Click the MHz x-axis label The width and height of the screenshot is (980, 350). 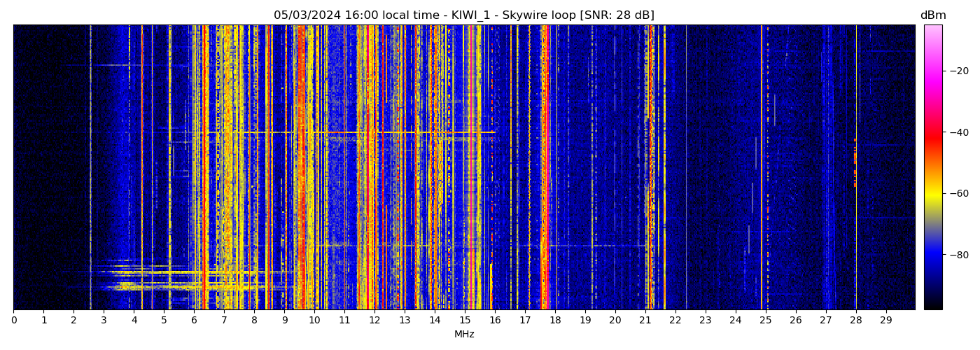point(463,335)
